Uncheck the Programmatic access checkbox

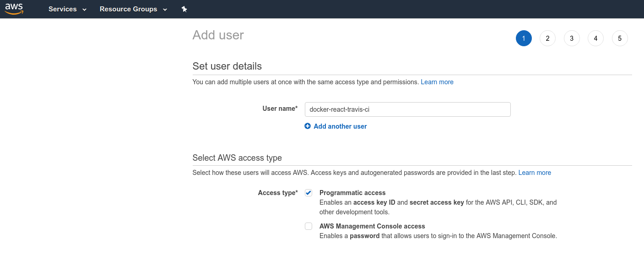(x=308, y=193)
